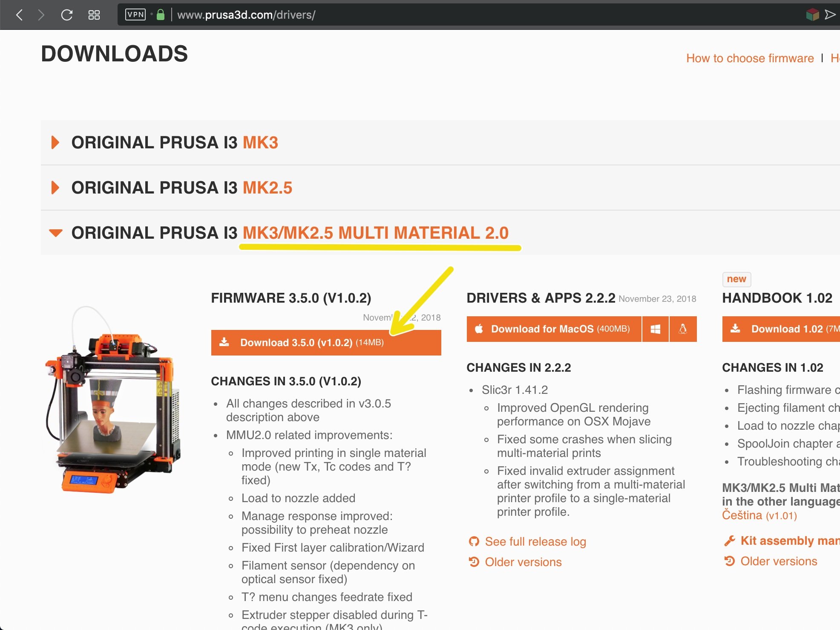Reload the page with refresh icon
This screenshot has height=630, width=840.
click(x=67, y=15)
